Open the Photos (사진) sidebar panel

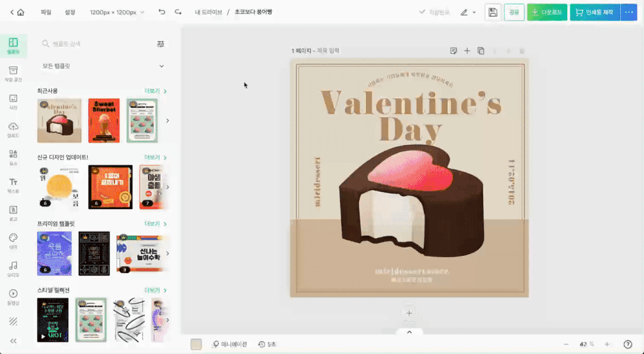coord(13,101)
